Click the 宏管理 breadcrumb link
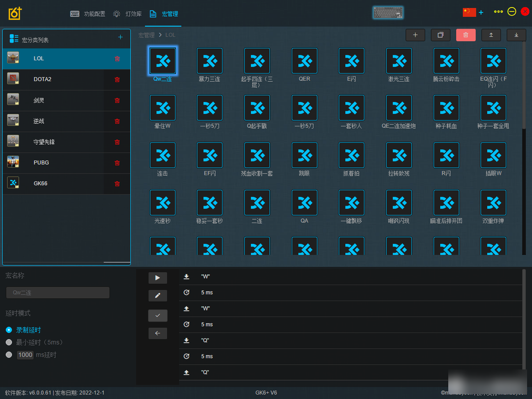The width and height of the screenshot is (532, 399). click(x=147, y=35)
